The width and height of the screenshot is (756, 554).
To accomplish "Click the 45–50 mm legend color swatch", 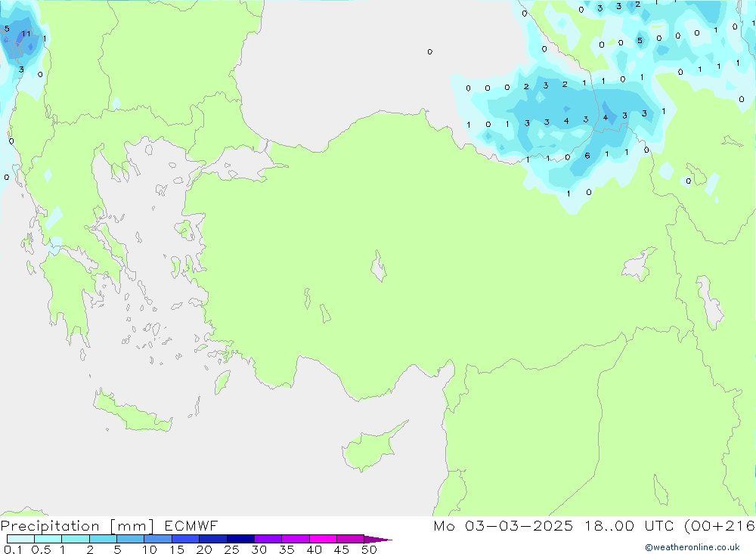I will pos(351,539).
